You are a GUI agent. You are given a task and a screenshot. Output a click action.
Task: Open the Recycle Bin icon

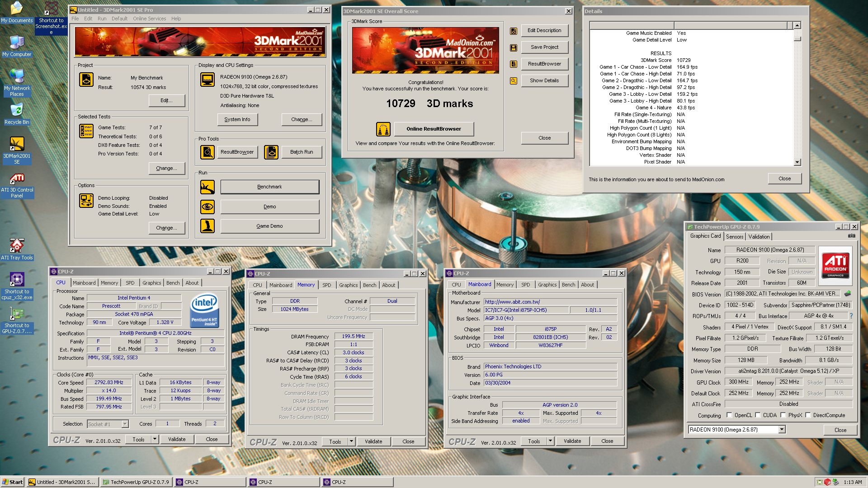[17, 114]
